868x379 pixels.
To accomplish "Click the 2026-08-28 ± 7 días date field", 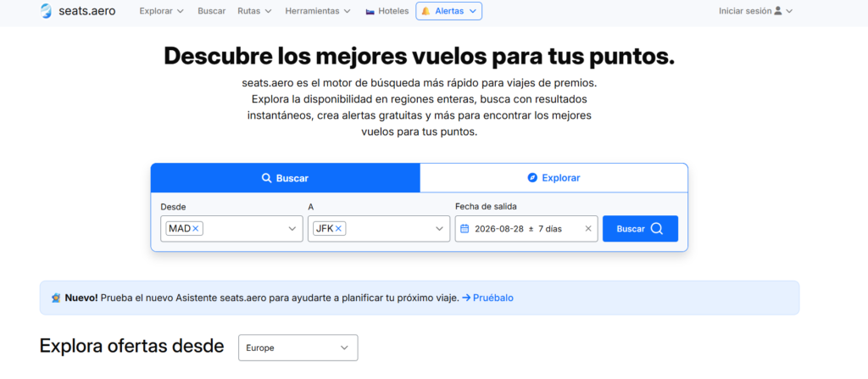I will point(526,229).
